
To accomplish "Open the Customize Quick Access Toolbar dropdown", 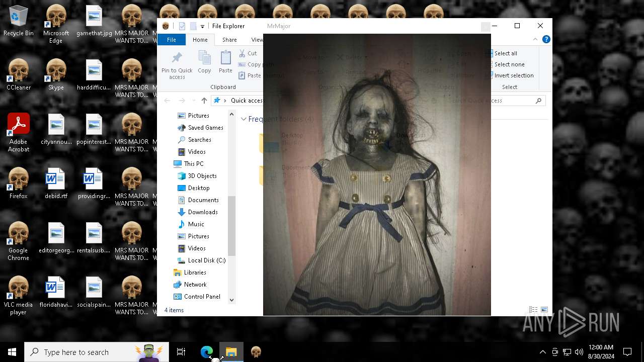I will 202,26.
